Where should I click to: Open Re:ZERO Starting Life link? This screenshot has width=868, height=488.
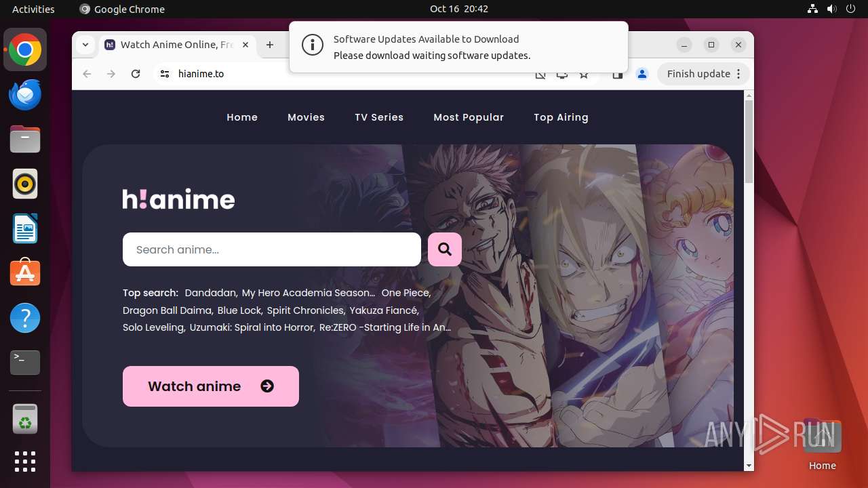click(385, 327)
